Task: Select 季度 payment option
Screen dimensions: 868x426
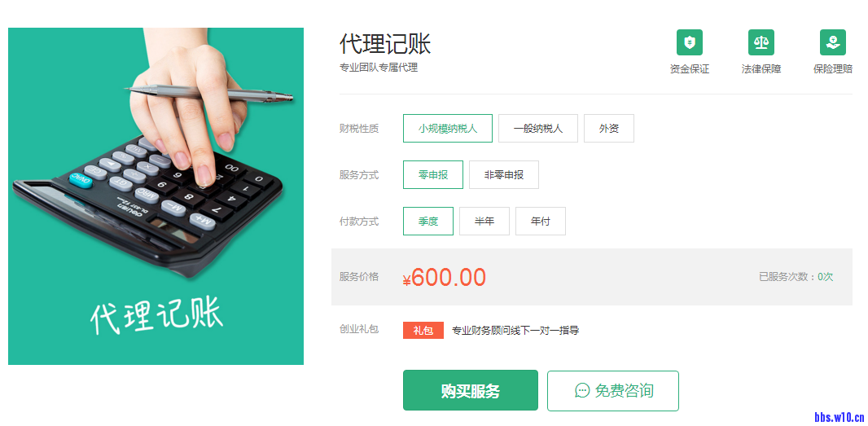Action: [x=428, y=221]
